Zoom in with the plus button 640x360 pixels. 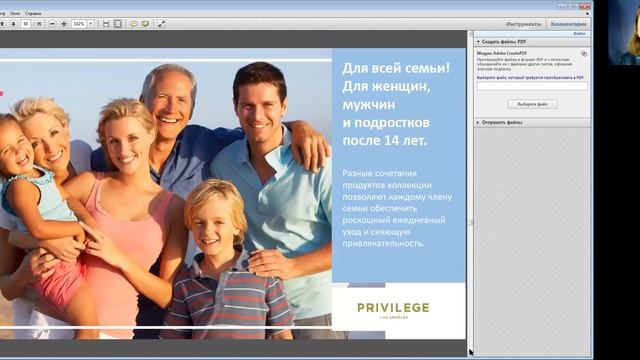coord(64,24)
